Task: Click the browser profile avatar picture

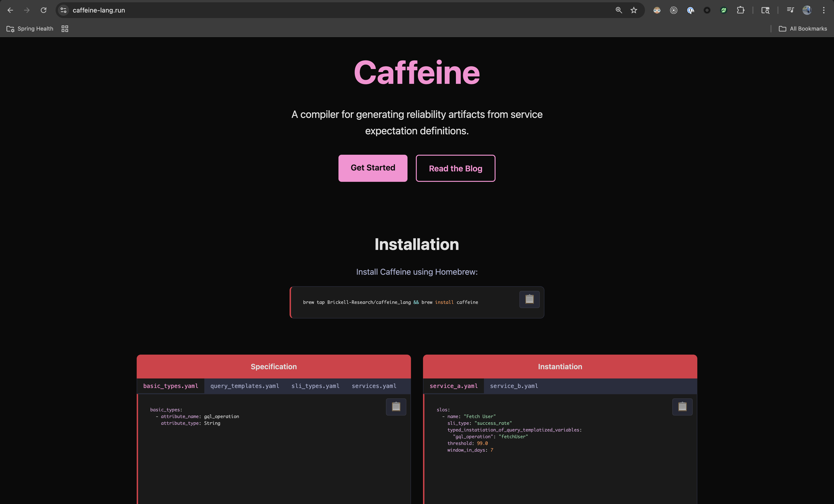Action: (x=807, y=10)
